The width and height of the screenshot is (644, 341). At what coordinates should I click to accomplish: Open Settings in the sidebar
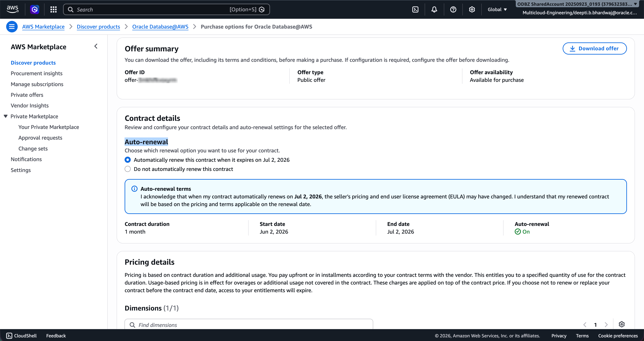pos(21,170)
